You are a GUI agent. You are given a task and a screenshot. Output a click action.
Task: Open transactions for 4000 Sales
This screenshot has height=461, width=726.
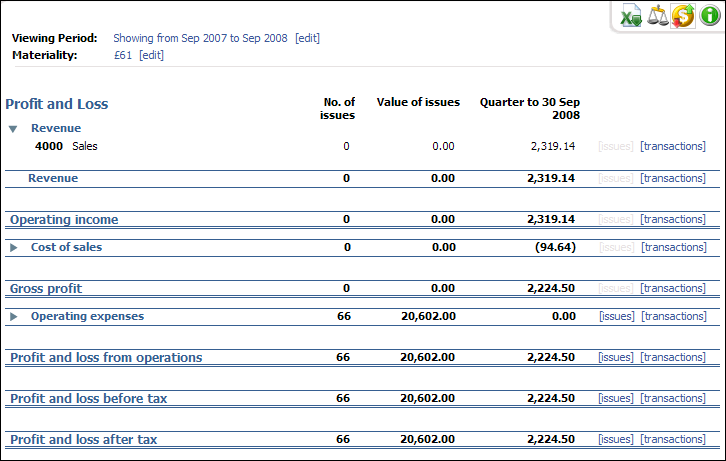[672, 146]
